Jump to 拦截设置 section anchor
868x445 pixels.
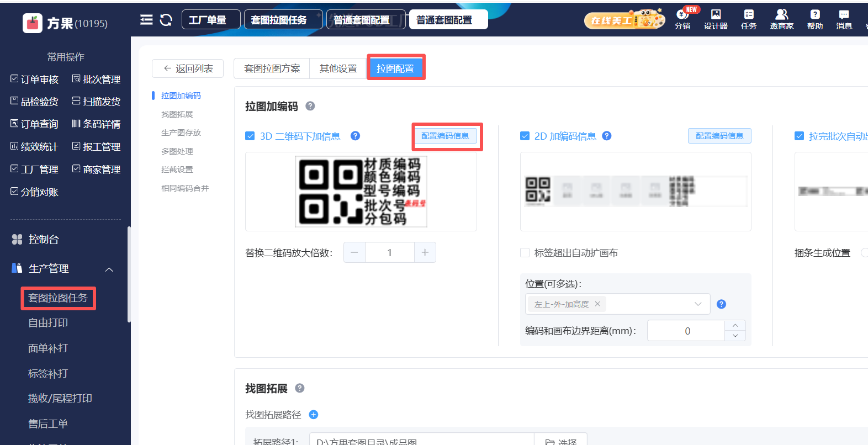click(177, 169)
